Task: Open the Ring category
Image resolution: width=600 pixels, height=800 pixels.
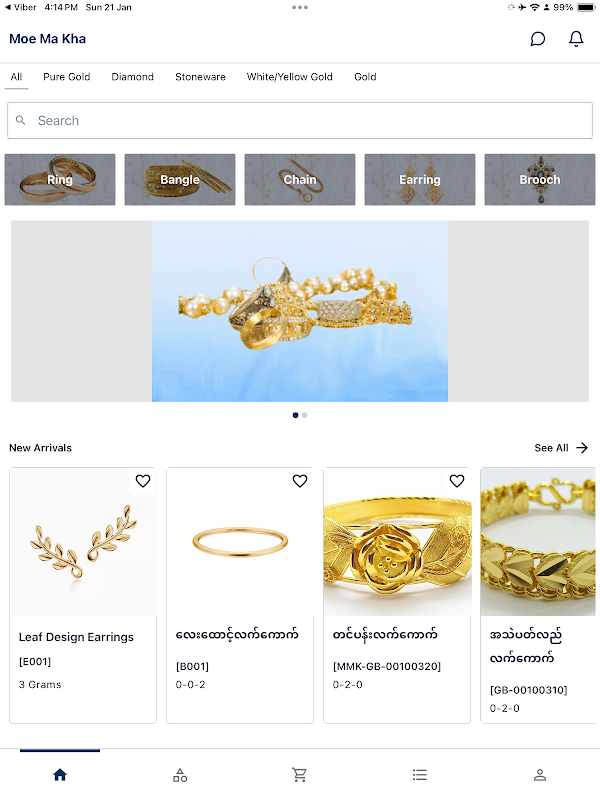Action: click(60, 180)
